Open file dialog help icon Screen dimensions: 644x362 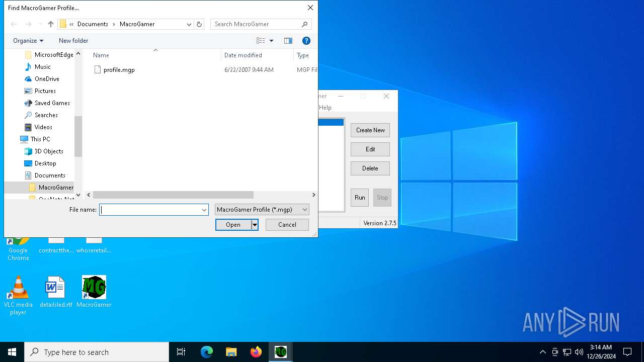click(x=306, y=41)
